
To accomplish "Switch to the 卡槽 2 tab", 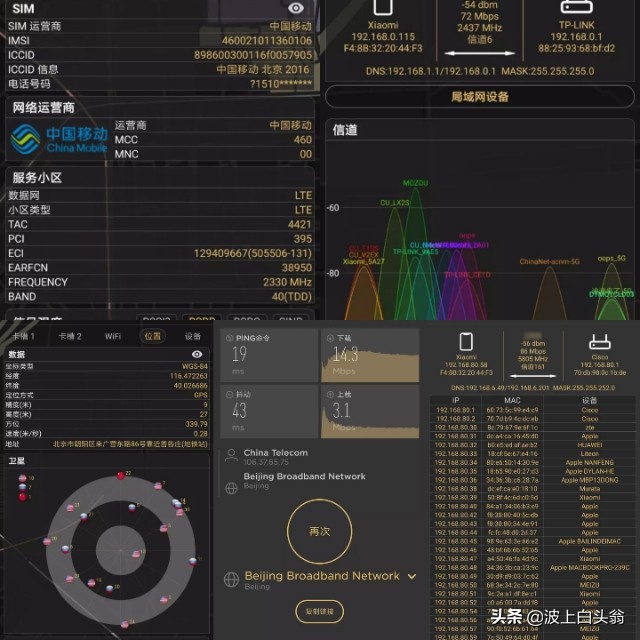I will [x=70, y=336].
